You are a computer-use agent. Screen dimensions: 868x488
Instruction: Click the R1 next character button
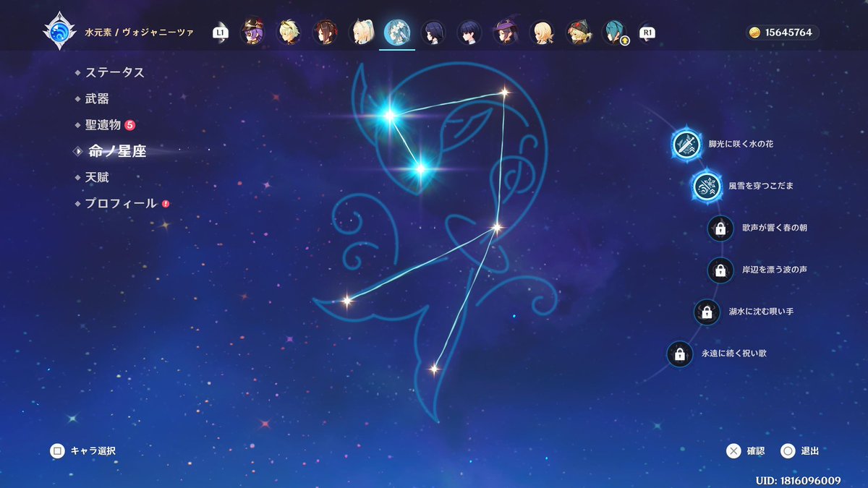coord(647,33)
